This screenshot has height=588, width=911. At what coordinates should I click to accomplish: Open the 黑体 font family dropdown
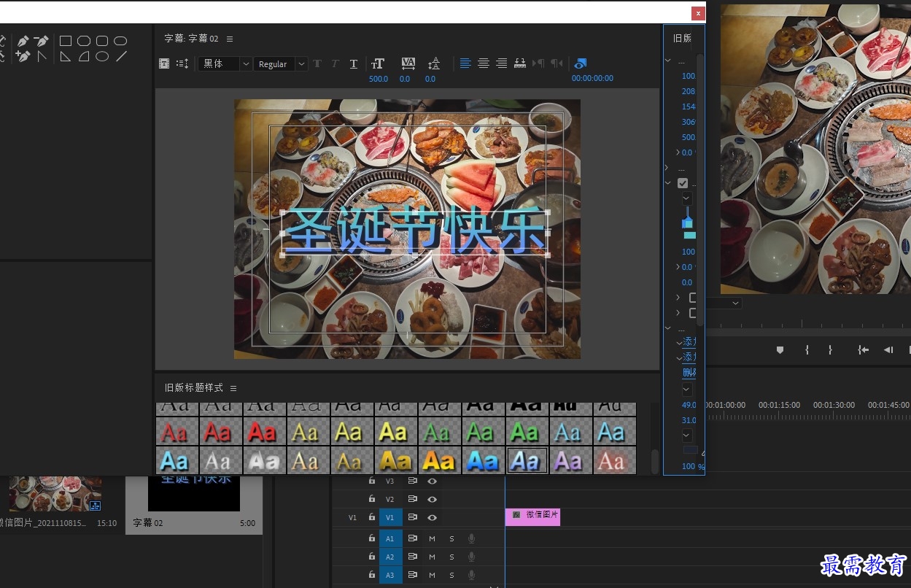[x=225, y=63]
